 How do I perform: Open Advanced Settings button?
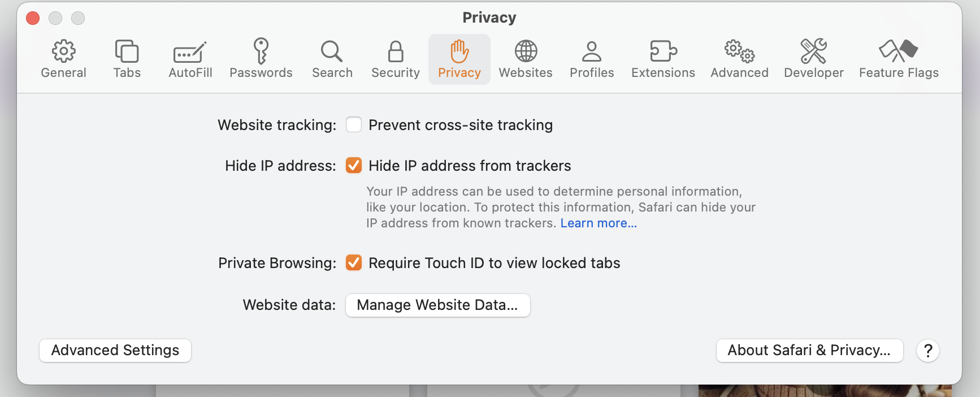pyautogui.click(x=115, y=351)
